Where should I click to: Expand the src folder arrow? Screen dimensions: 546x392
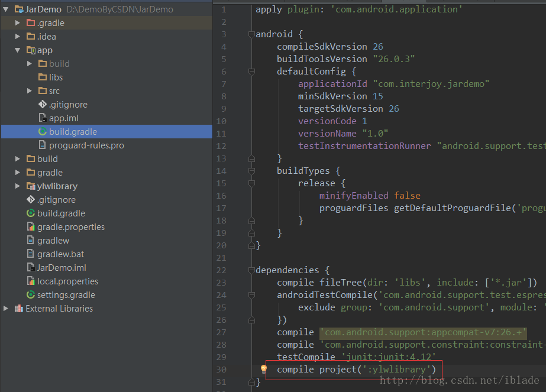30,91
